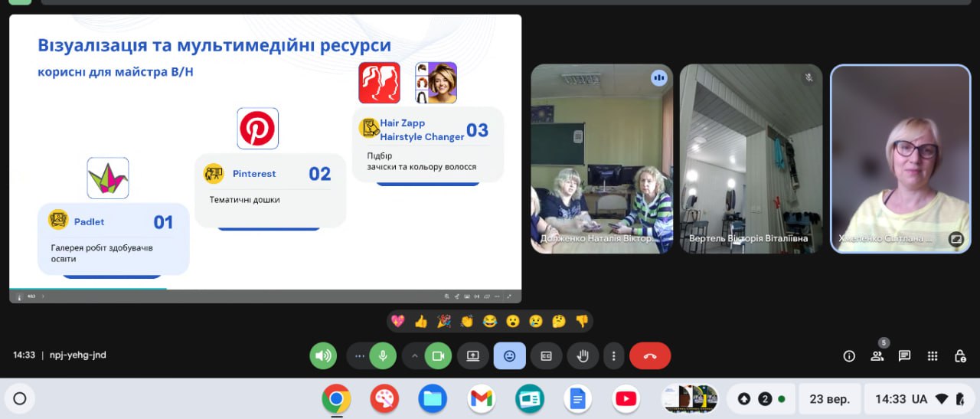Open host controls lock icon

(x=959, y=356)
